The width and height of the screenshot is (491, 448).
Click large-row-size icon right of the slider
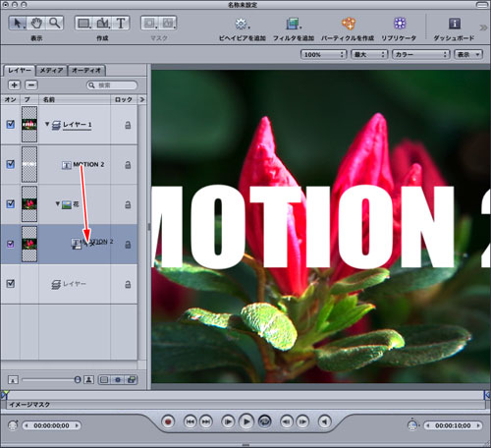pos(88,379)
